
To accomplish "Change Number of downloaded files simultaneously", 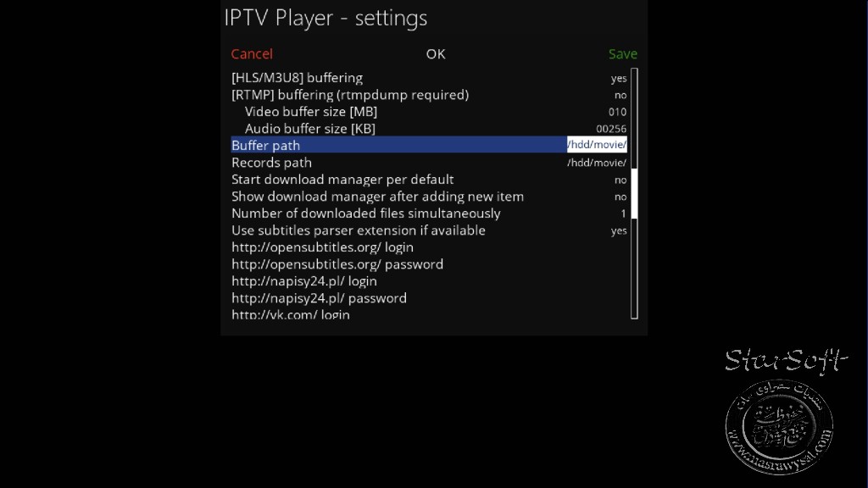I will (429, 213).
